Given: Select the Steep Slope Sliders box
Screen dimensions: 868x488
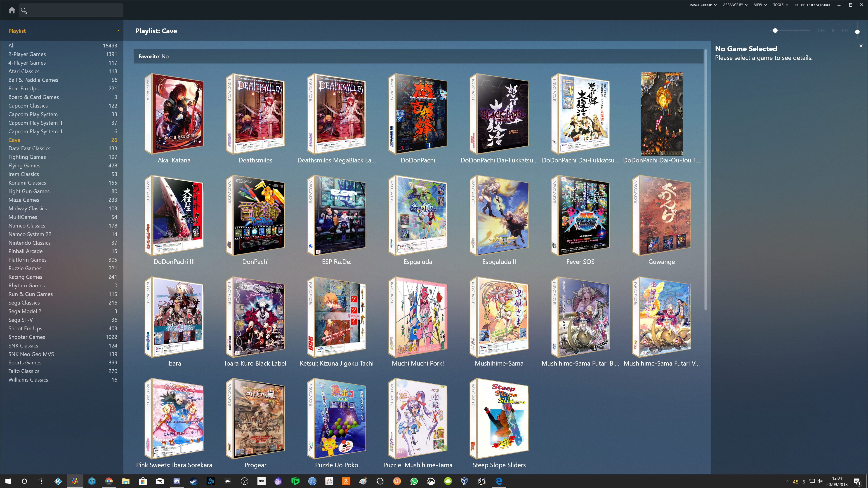Looking at the screenshot, I should point(499,419).
